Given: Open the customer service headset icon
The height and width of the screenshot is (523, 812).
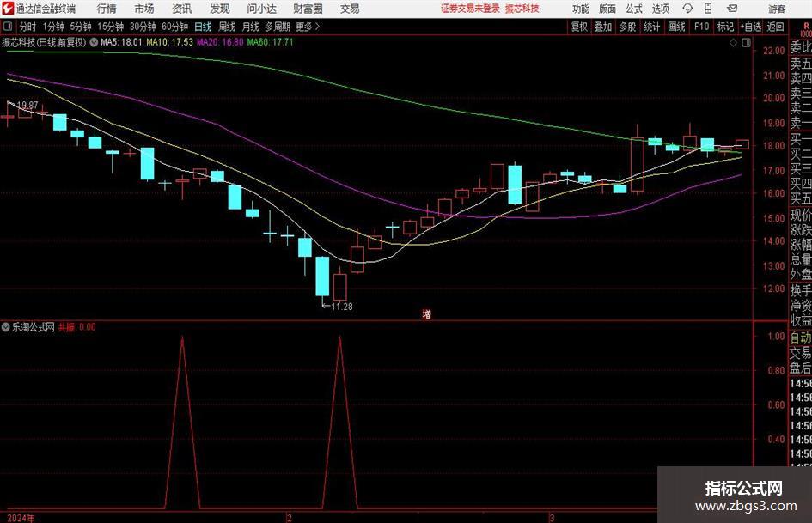Looking at the screenshot, I should 687,9.
